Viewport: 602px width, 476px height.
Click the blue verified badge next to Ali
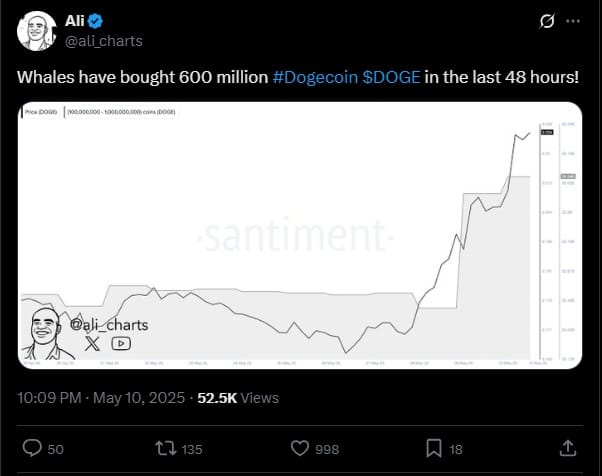(x=95, y=21)
